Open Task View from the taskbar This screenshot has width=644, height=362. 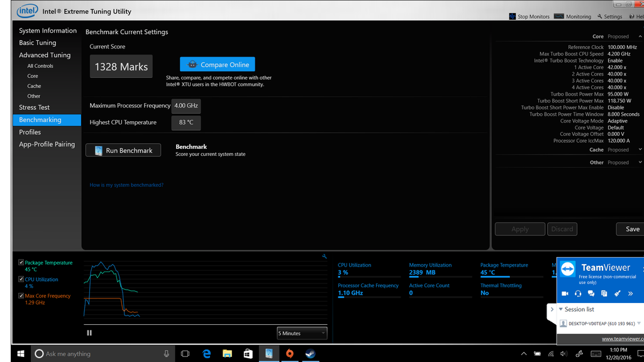pyautogui.click(x=186, y=353)
